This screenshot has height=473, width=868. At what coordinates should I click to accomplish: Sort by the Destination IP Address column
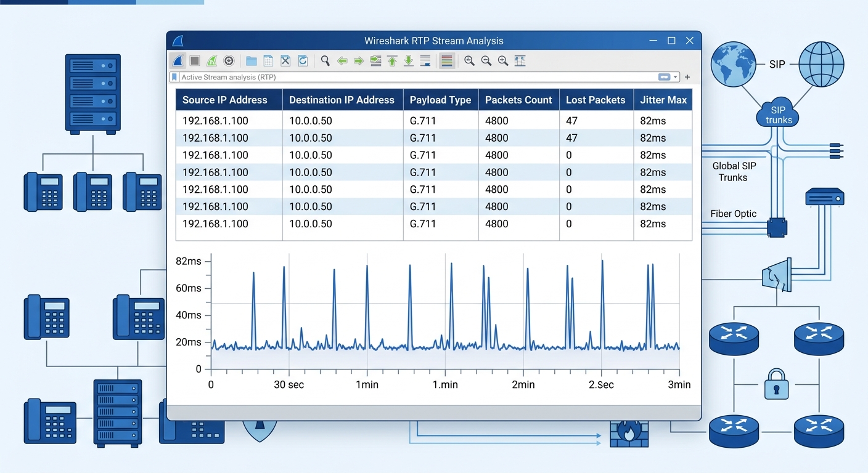(x=342, y=100)
